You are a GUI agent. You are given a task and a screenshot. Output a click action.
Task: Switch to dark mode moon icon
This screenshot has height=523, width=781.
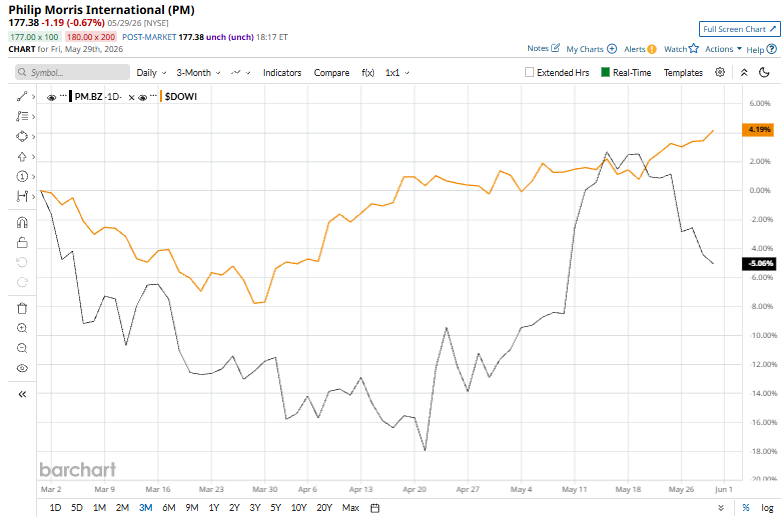point(764,73)
